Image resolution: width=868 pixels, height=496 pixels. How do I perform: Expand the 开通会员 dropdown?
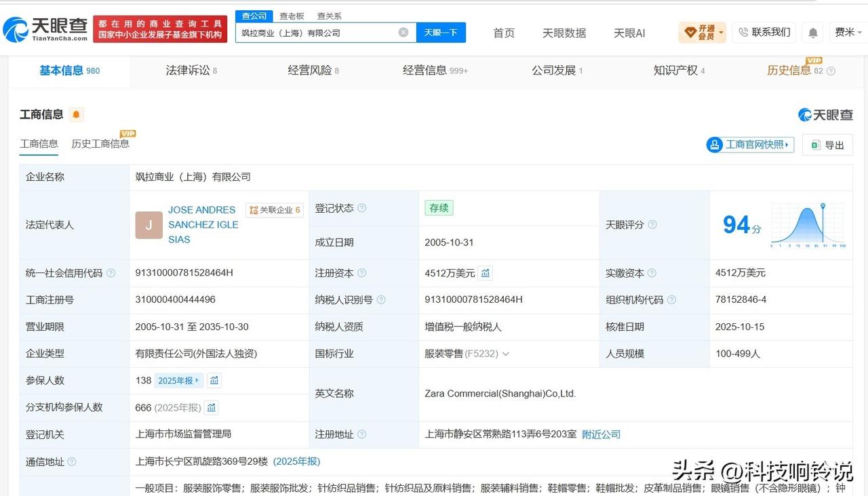click(x=703, y=33)
